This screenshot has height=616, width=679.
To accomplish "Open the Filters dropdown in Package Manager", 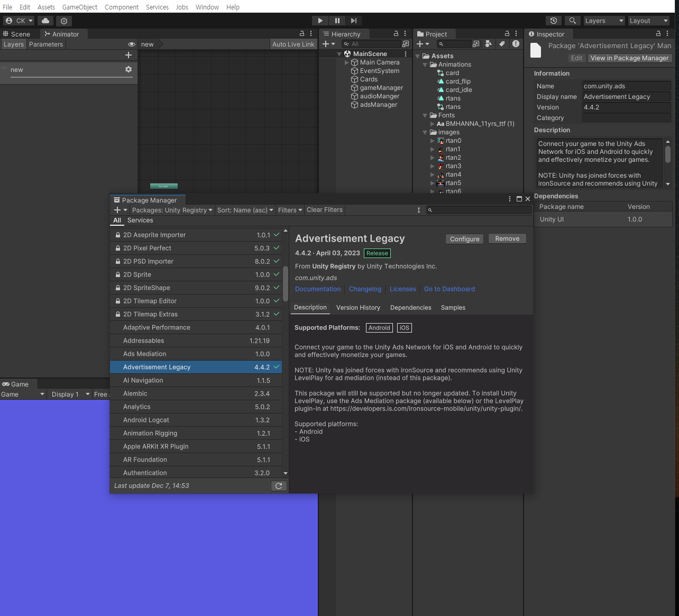I will pyautogui.click(x=290, y=210).
